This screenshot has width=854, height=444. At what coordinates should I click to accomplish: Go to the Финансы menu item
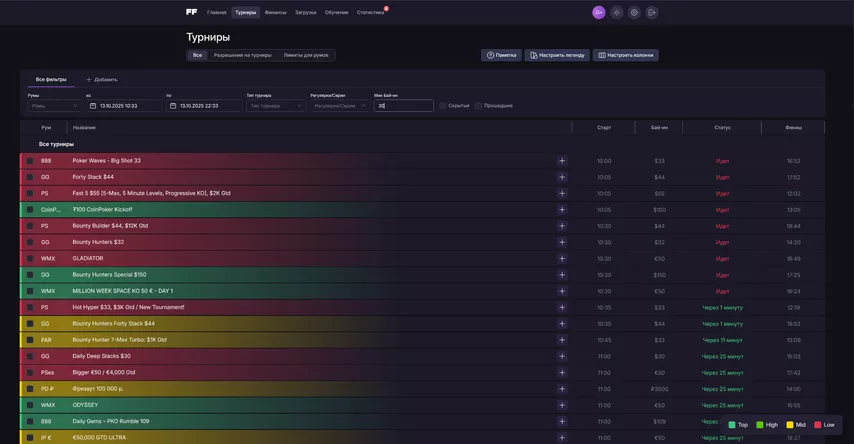(x=275, y=12)
